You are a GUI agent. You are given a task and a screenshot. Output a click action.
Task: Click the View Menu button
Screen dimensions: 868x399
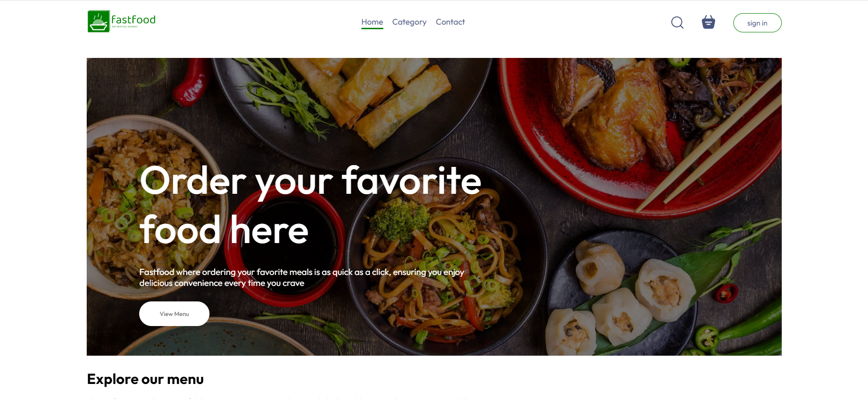[x=174, y=314]
